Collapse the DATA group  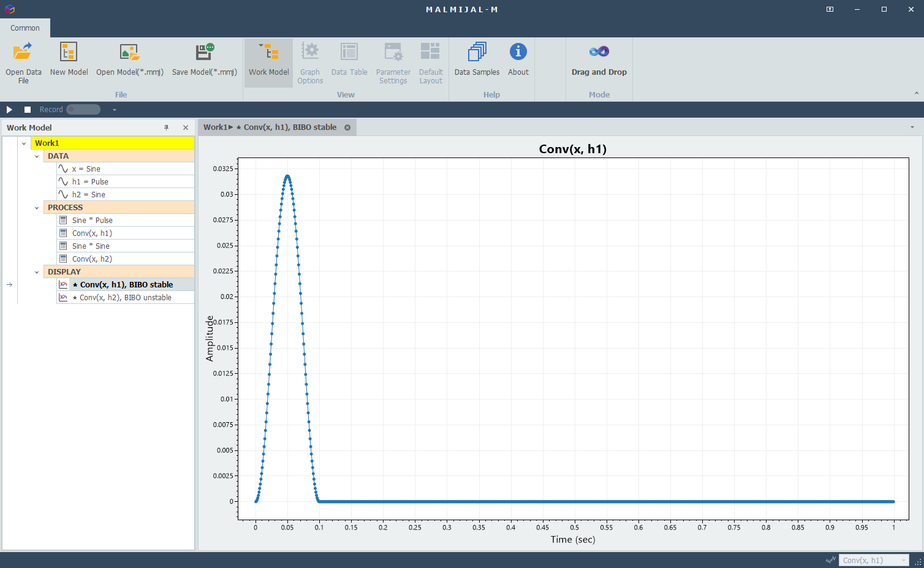pyautogui.click(x=37, y=156)
